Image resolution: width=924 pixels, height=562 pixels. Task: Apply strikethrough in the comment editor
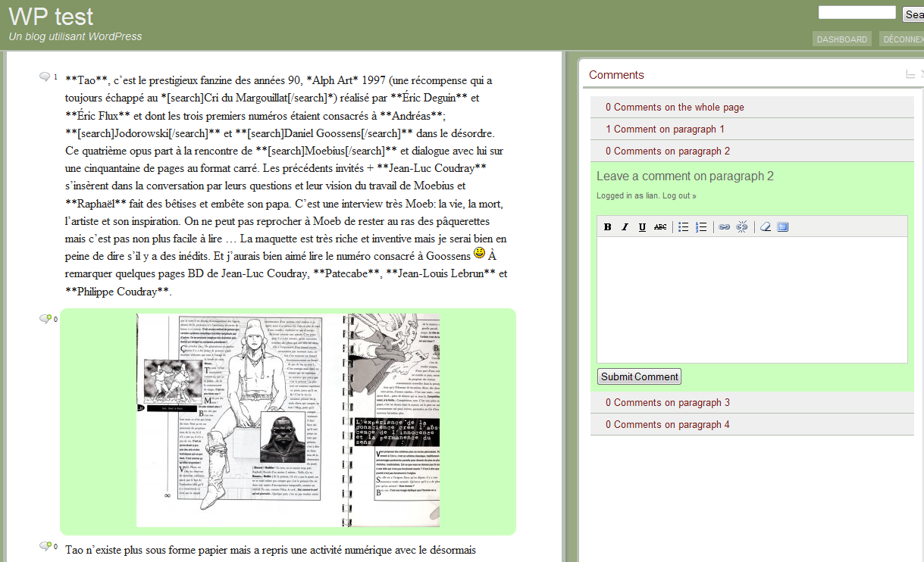coord(660,227)
